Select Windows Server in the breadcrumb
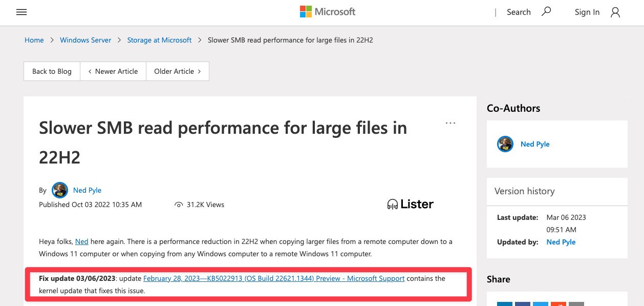The image size is (644, 306). 85,40
